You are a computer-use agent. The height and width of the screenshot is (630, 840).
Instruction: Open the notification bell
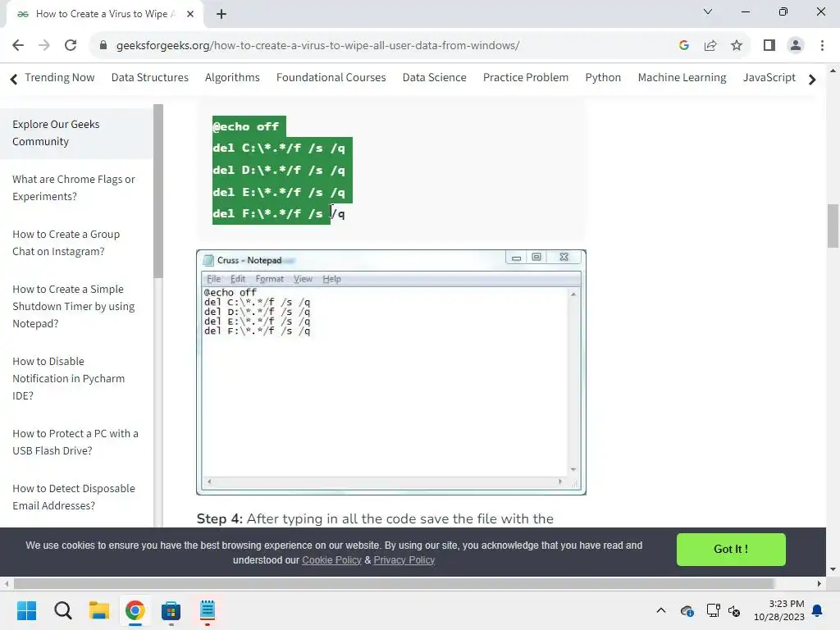tap(817, 610)
